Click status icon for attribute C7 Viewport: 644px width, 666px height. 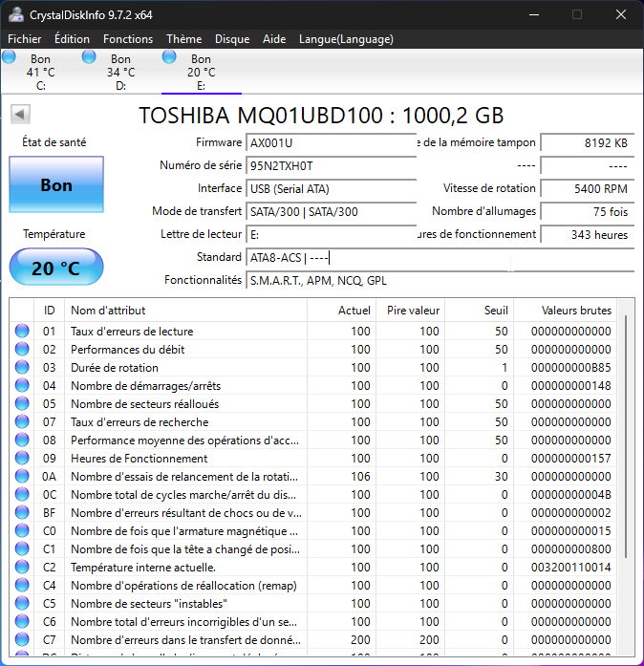point(22,639)
